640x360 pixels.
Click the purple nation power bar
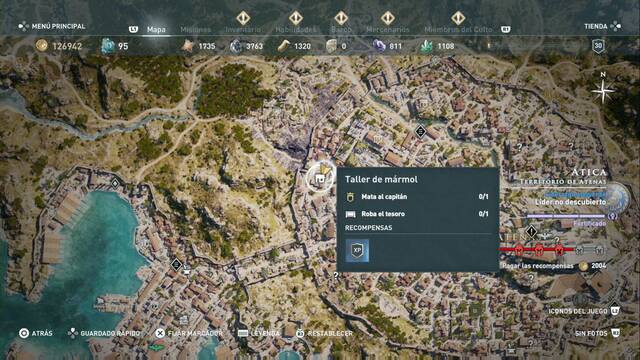click(565, 216)
